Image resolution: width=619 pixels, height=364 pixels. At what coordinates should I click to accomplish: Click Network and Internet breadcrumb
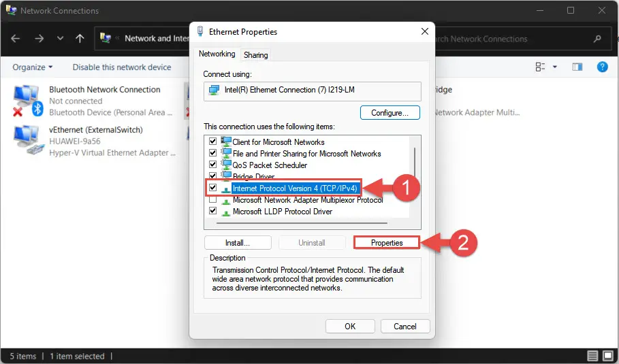[157, 38]
